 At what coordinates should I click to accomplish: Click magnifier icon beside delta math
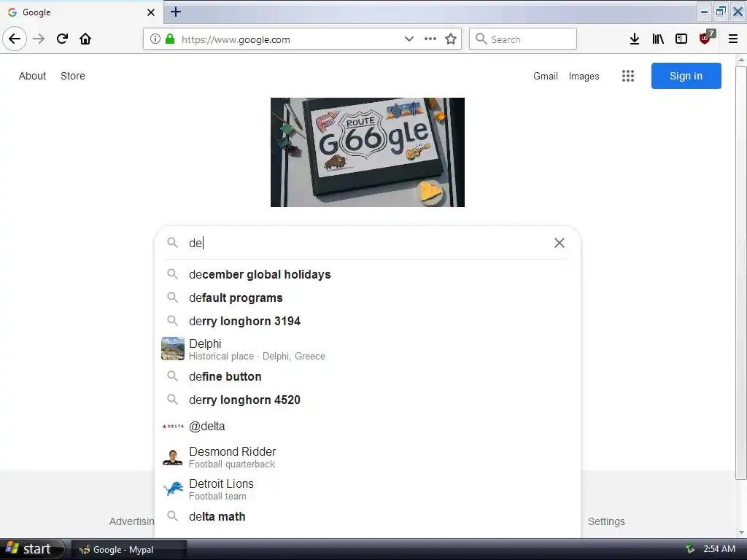(x=172, y=516)
